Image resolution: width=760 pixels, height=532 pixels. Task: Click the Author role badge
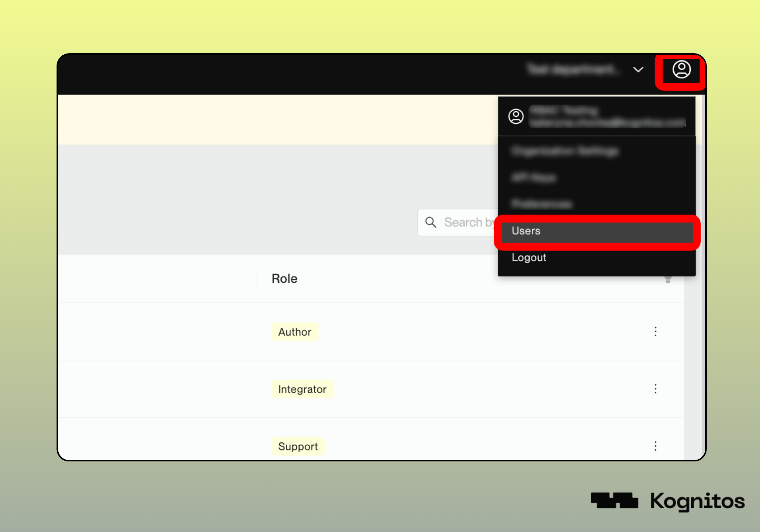(x=295, y=332)
